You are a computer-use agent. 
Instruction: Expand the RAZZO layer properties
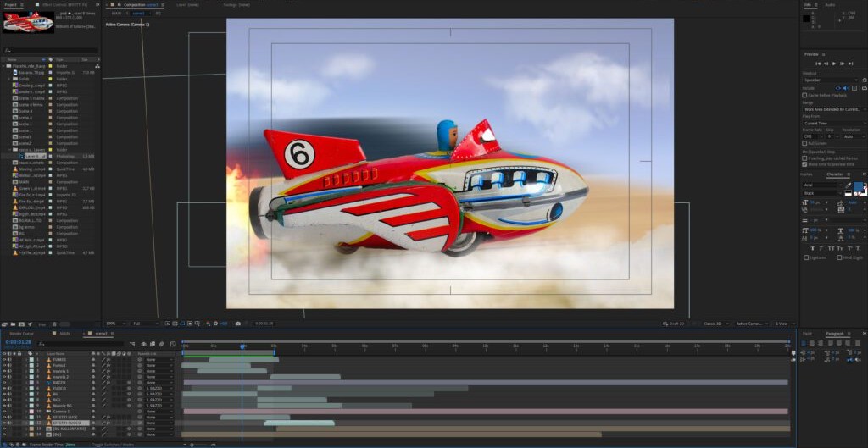tap(26, 383)
